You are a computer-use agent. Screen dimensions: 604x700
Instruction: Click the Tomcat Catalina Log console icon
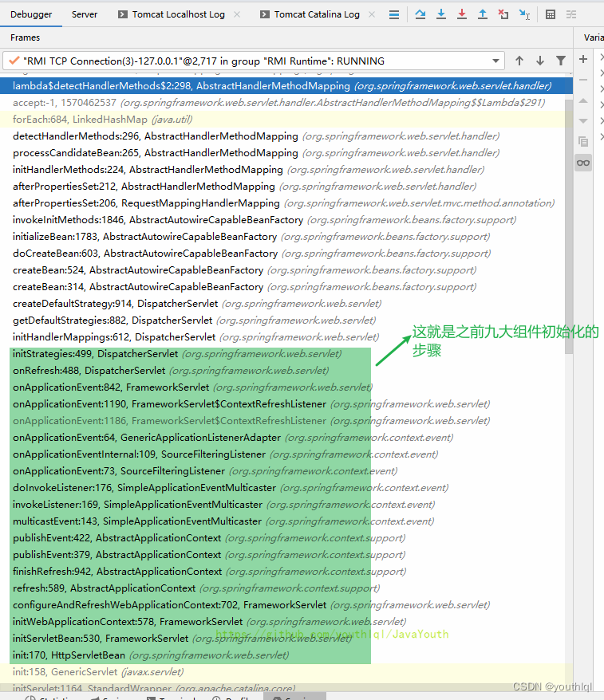[265, 14]
